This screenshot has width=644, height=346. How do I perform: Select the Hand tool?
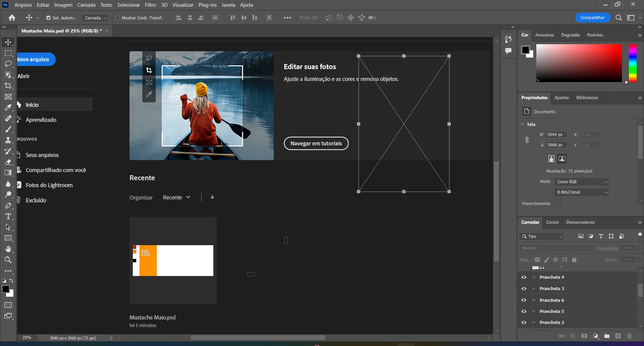coord(8,249)
